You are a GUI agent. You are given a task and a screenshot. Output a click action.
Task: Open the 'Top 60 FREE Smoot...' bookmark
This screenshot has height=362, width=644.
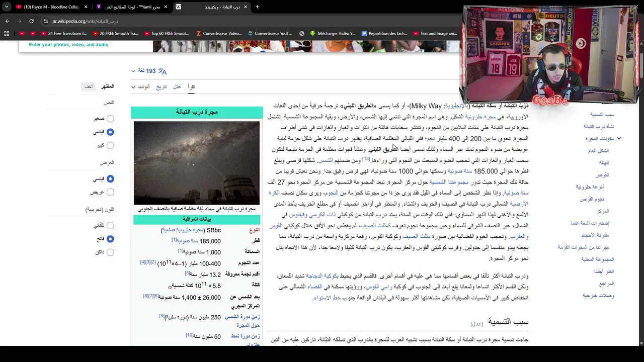(x=167, y=34)
